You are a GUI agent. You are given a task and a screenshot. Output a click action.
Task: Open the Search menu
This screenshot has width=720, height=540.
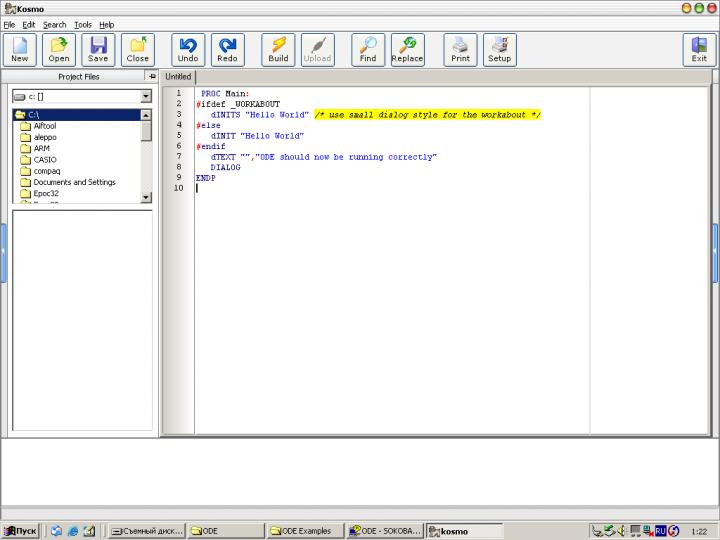pyautogui.click(x=54, y=24)
